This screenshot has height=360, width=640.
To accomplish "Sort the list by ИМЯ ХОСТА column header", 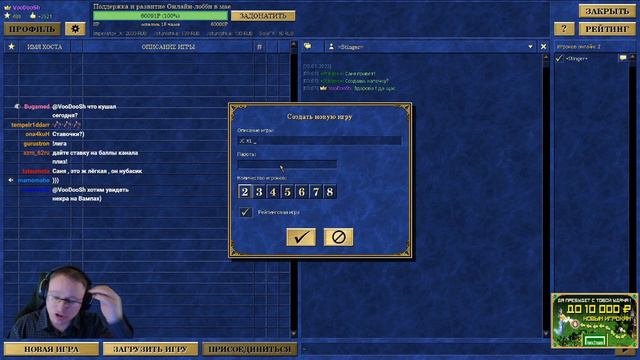I will (44, 47).
